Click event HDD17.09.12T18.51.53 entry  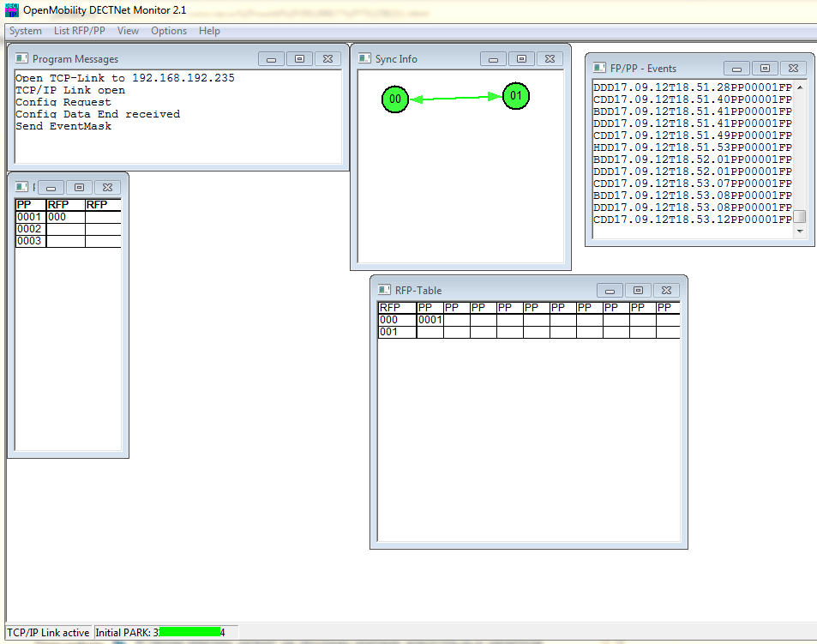click(693, 147)
